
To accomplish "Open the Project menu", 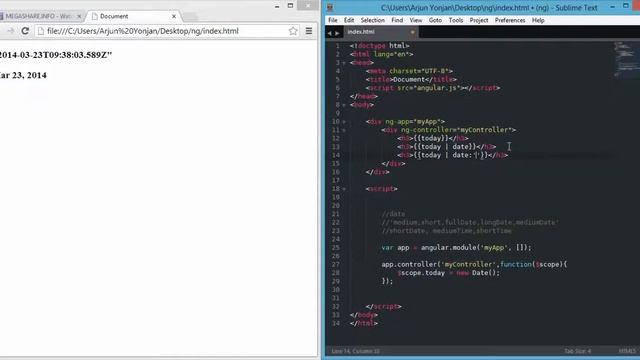I will (x=479, y=20).
